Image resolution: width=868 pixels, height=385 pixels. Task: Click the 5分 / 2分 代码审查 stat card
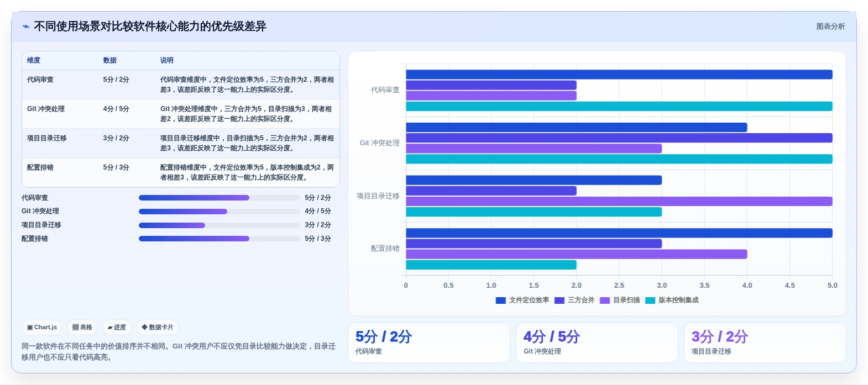click(x=429, y=342)
